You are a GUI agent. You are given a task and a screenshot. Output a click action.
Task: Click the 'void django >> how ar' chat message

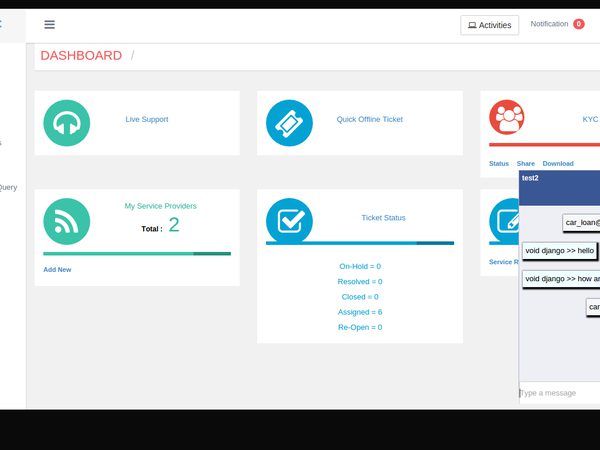(561, 279)
